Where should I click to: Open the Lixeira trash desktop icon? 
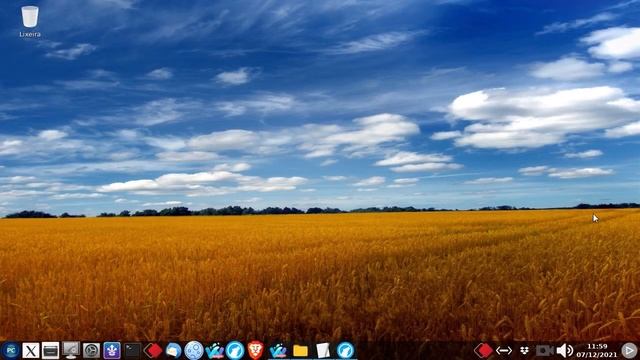(x=30, y=21)
